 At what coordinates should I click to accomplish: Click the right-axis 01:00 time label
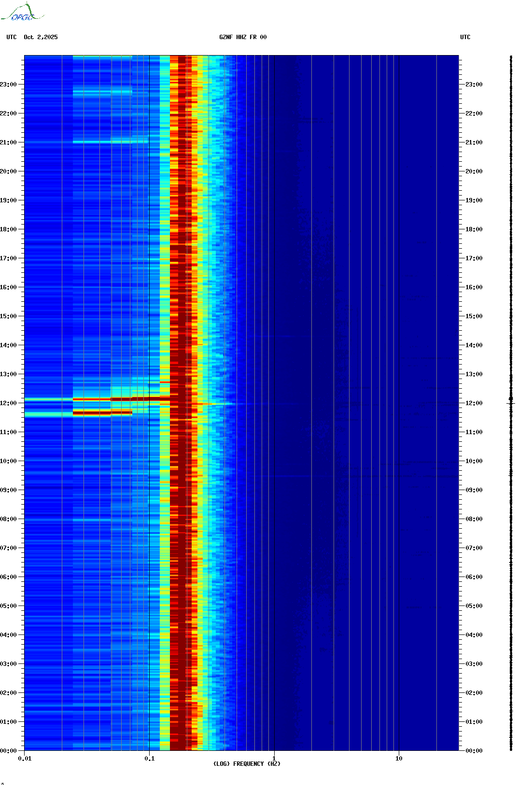(x=474, y=722)
